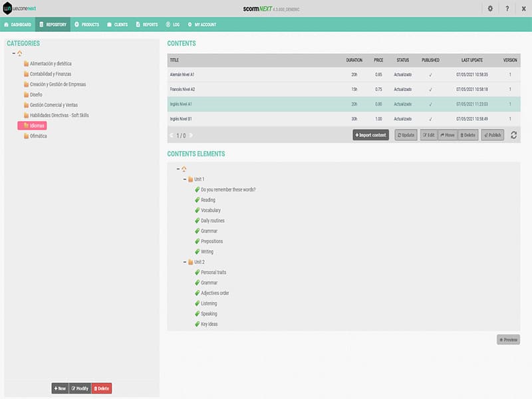Collapse the Categories root node
The height and width of the screenshot is (399, 532).
(13, 53)
